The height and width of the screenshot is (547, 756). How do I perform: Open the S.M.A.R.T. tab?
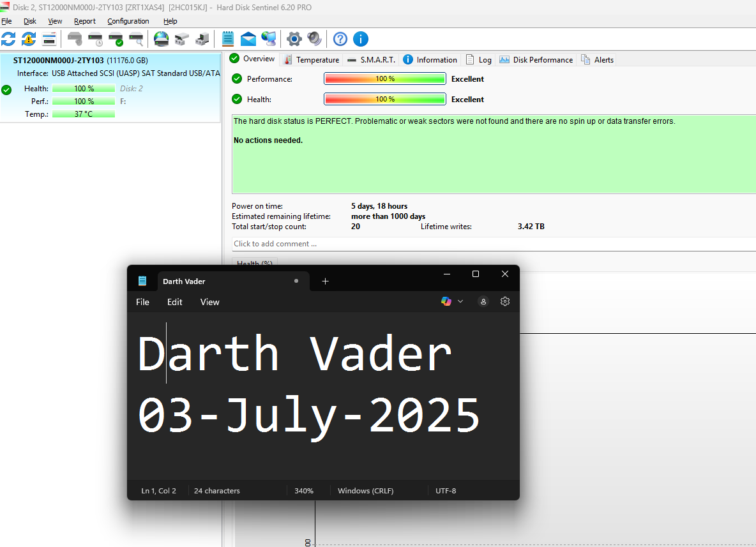pyautogui.click(x=372, y=60)
